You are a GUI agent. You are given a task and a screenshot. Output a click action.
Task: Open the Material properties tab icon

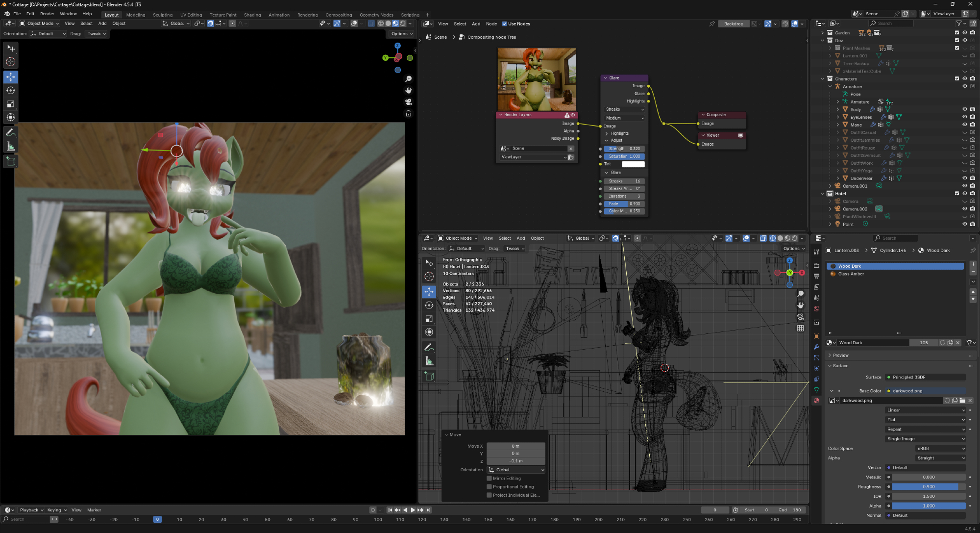(x=816, y=401)
